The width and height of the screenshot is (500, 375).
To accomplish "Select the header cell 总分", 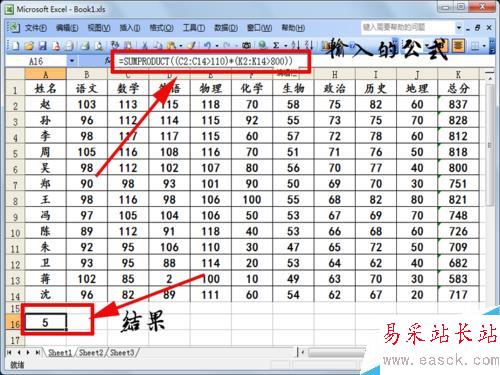I will click(458, 88).
